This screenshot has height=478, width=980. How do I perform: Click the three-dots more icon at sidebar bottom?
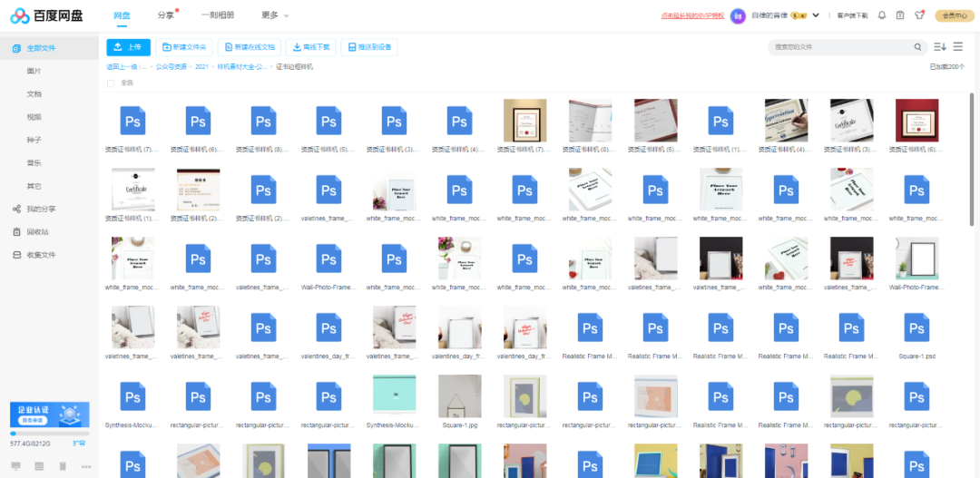(86, 466)
